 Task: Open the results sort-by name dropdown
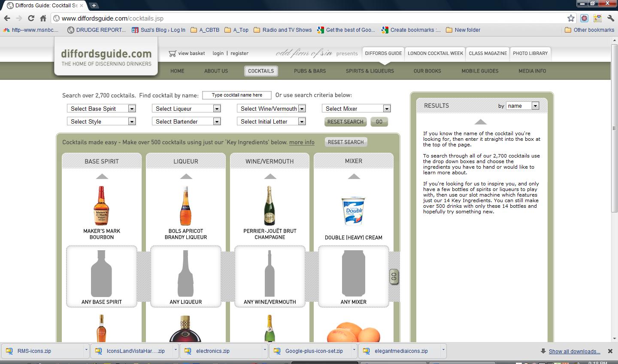click(x=522, y=106)
